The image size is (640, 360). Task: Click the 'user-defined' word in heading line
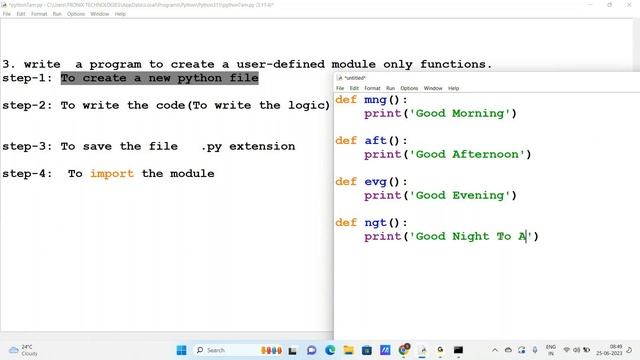point(281,64)
